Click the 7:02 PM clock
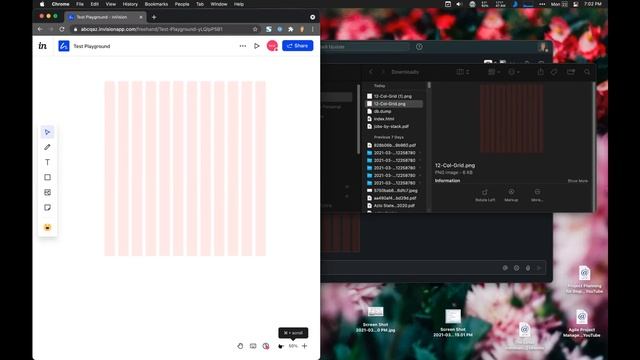This screenshot has width=640, height=360. (593, 4)
